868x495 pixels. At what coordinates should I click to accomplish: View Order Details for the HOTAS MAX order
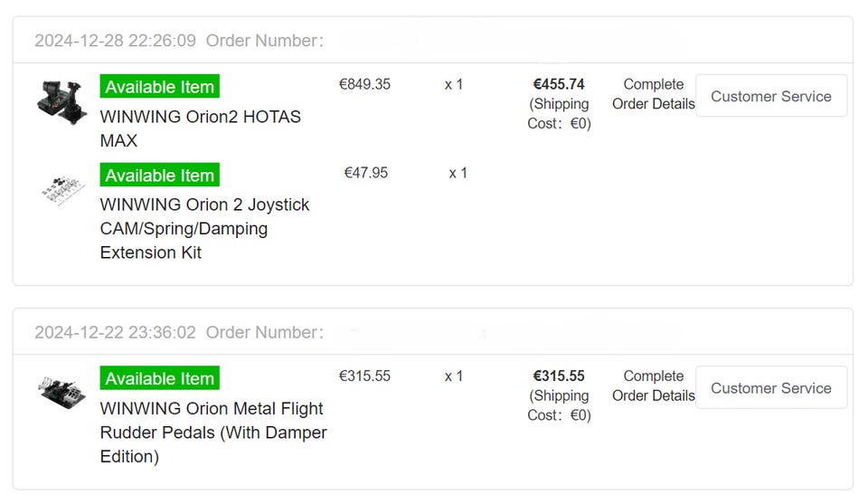[653, 104]
